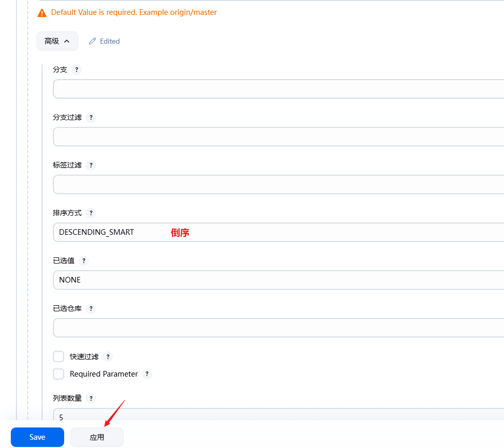Collapse the 高级 advanced section
The image size is (504, 448).
click(57, 41)
